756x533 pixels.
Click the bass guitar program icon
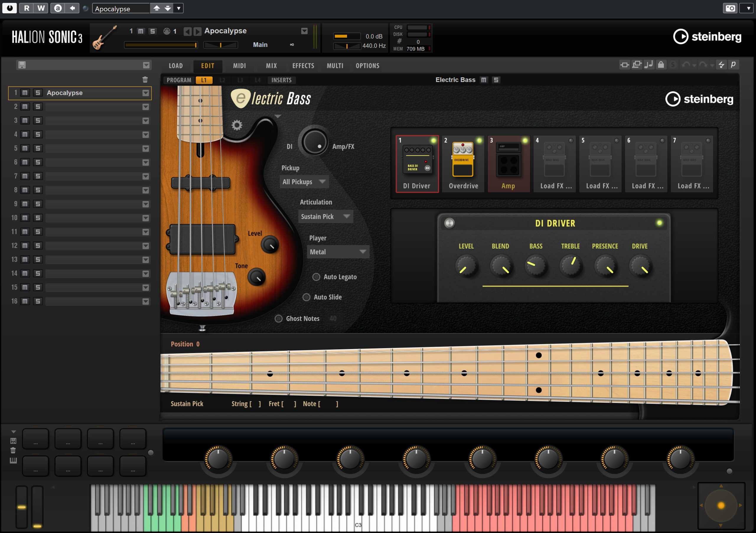(x=105, y=38)
